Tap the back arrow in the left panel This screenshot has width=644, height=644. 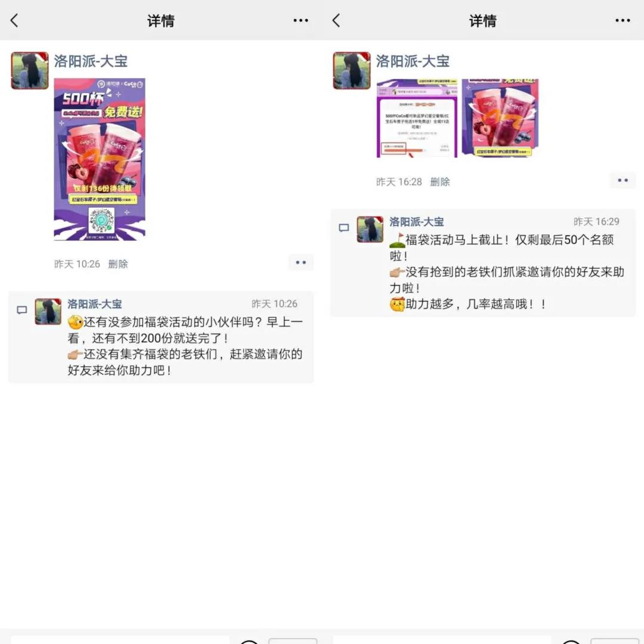tap(14, 21)
